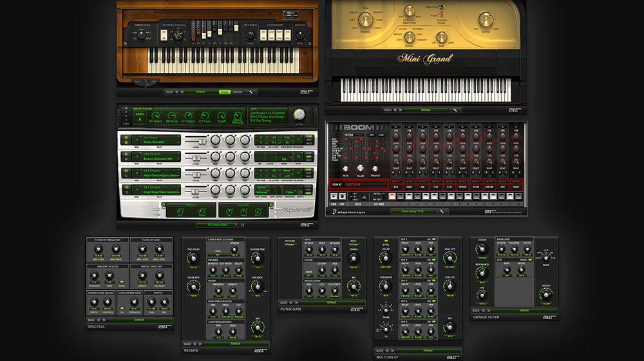Switch to the Organ tab in DB-33
Image resolution: width=644 pixels, height=361 pixels.
(x=225, y=92)
